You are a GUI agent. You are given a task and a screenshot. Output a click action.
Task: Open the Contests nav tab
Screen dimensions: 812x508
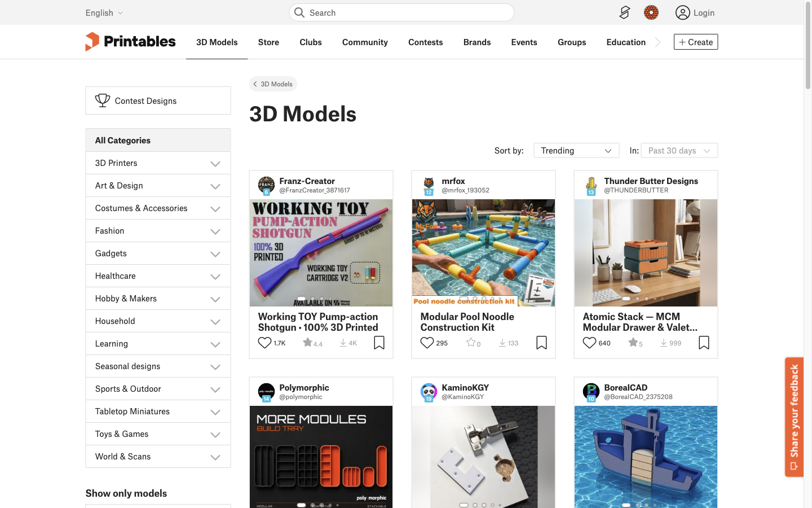(426, 42)
